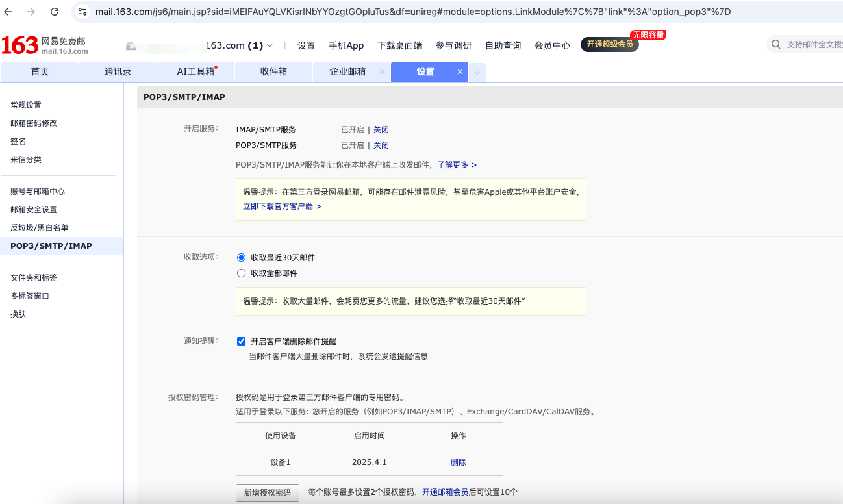Viewport: 843px width, 504px height.
Task: Click the browser forward arrow
Action: 32,12
